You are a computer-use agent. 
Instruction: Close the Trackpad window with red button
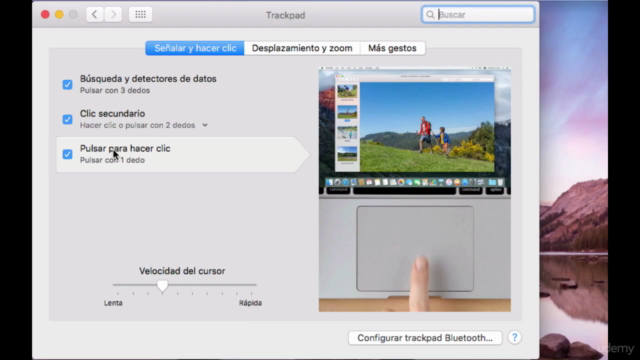(x=45, y=15)
